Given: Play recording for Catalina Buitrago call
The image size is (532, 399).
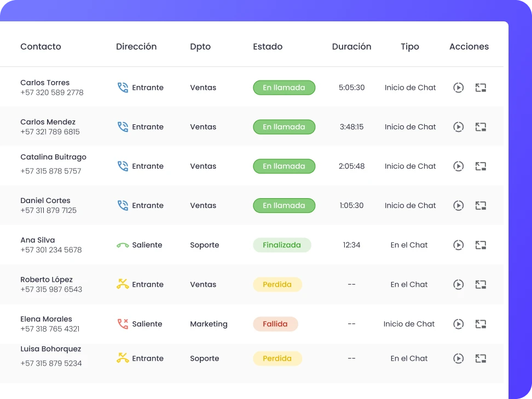Looking at the screenshot, I should tap(458, 166).
